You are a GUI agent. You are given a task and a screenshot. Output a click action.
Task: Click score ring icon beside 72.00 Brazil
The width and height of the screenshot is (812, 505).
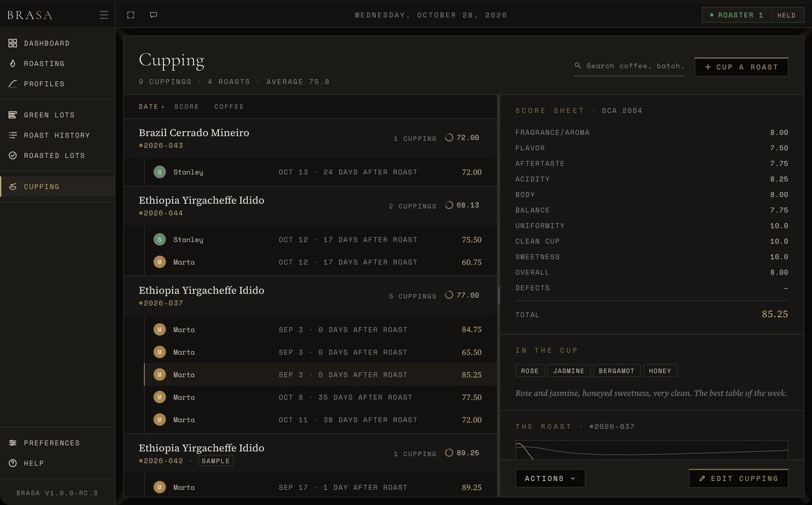click(449, 137)
